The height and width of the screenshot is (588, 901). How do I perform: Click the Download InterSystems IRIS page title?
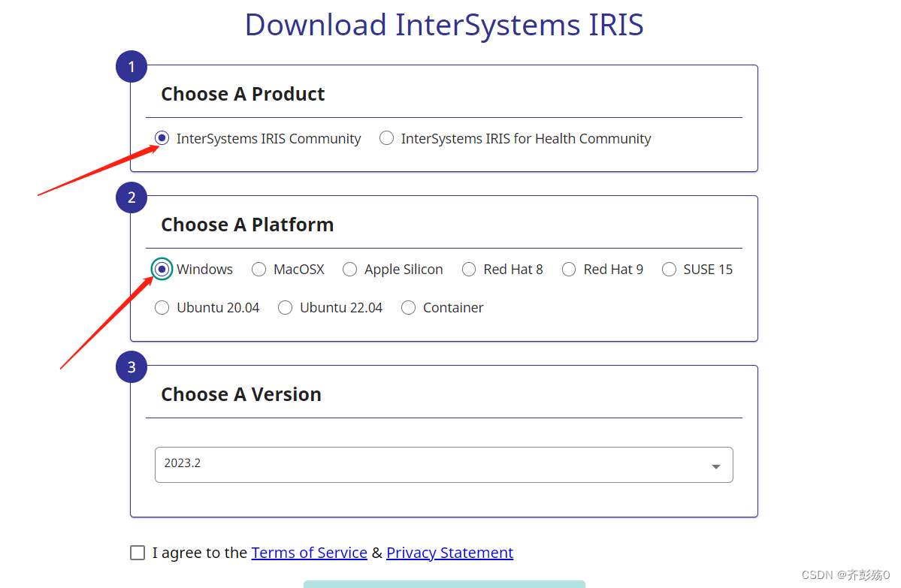pos(443,25)
